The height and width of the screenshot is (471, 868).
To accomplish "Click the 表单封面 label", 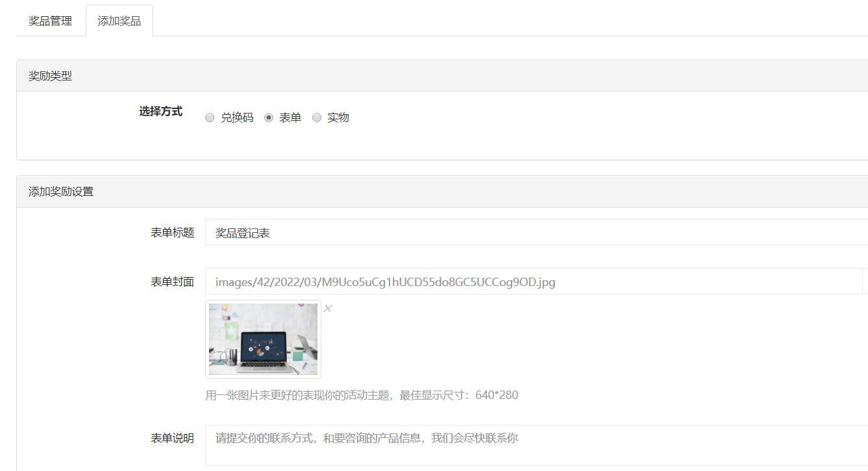I will [173, 282].
